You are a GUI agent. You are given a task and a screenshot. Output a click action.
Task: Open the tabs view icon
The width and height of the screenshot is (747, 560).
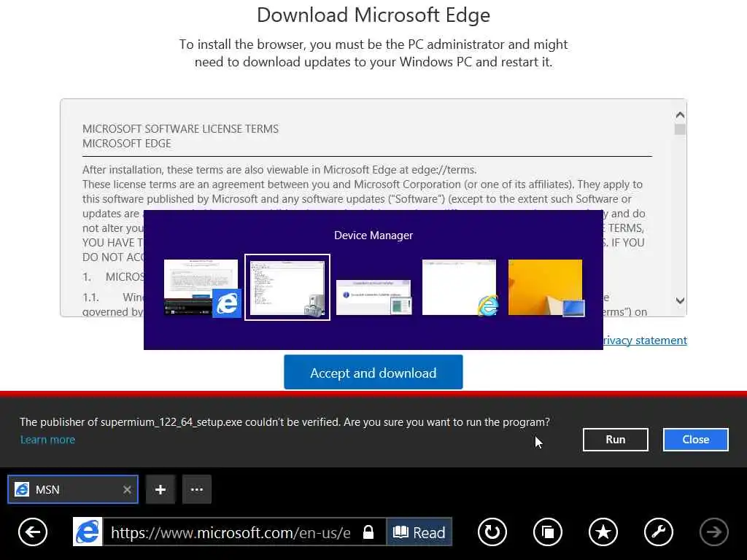[548, 532]
